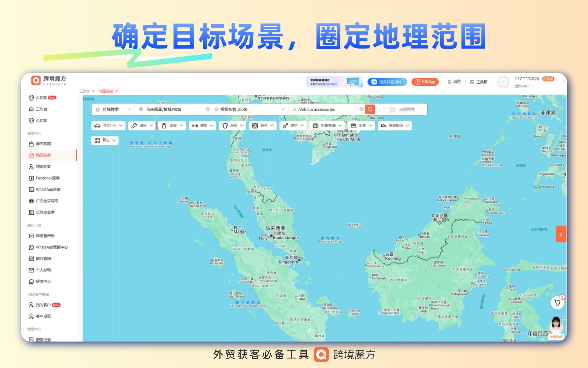This screenshot has height=368, width=588.
Task: Switch to the 工作台 tab
Action: pos(84,91)
